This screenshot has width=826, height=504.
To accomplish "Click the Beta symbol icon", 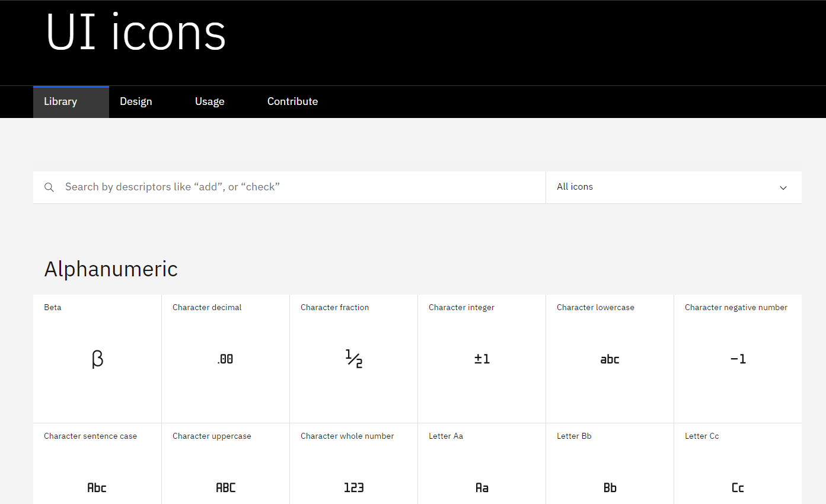I will click(97, 359).
